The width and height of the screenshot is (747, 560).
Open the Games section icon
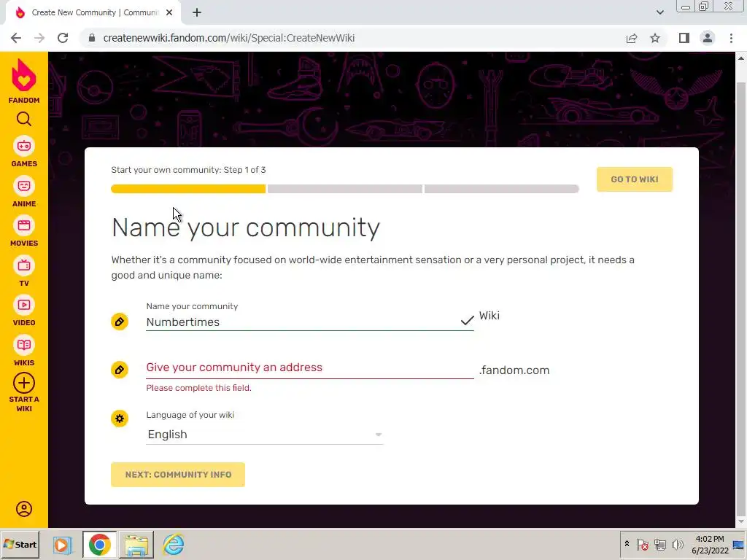[24, 146]
